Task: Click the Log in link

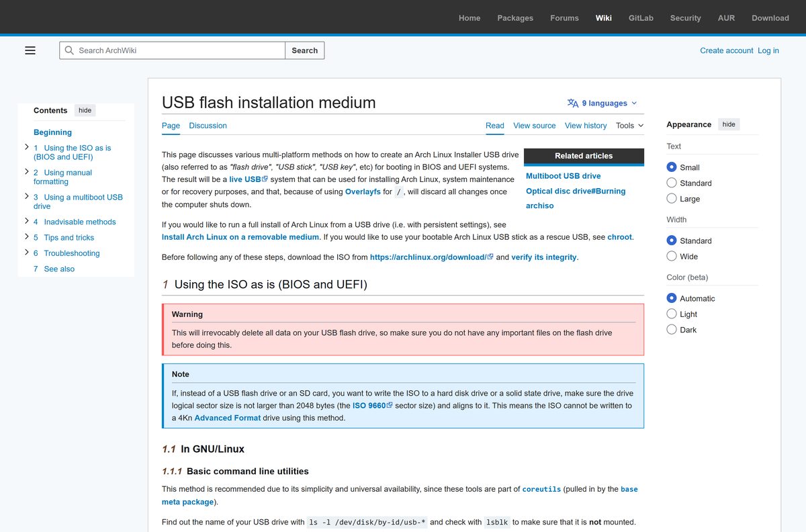Action: point(768,50)
